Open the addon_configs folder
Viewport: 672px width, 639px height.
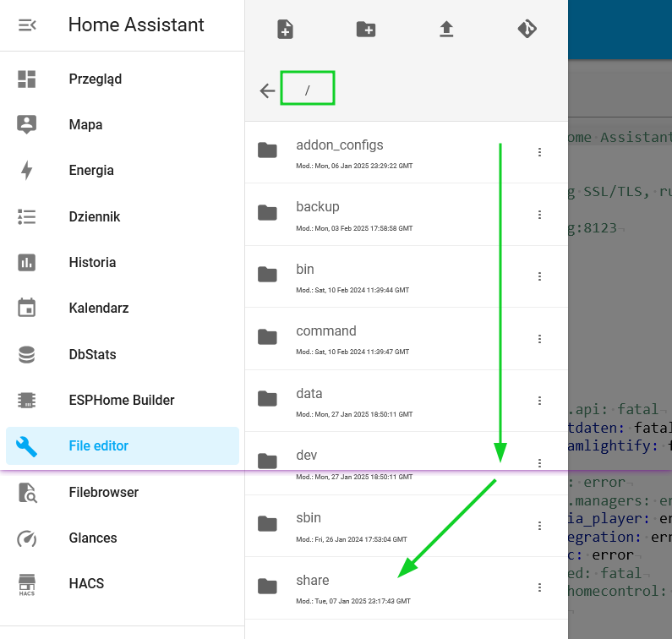pos(407,152)
